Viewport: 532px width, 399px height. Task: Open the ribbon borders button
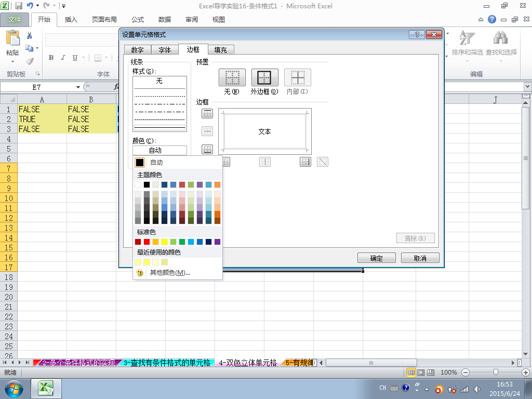pos(98,58)
